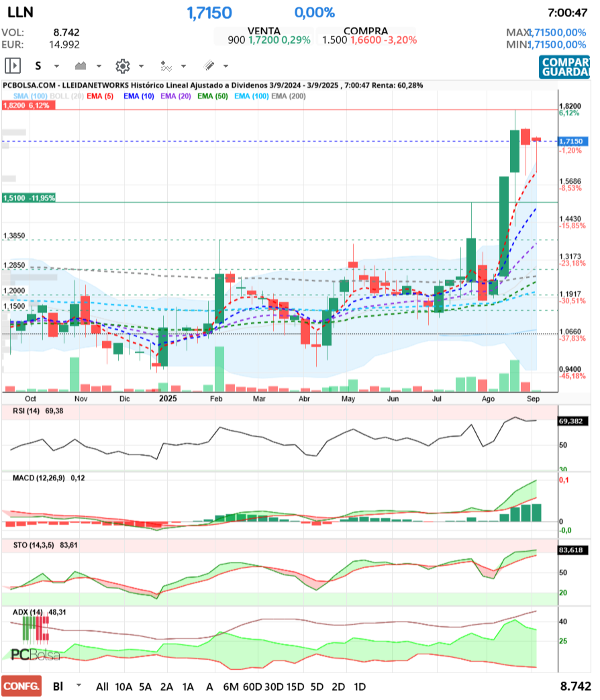Image resolution: width=600 pixels, height=700 pixels.
Task: Select the 1A time range
Action: click(188, 687)
